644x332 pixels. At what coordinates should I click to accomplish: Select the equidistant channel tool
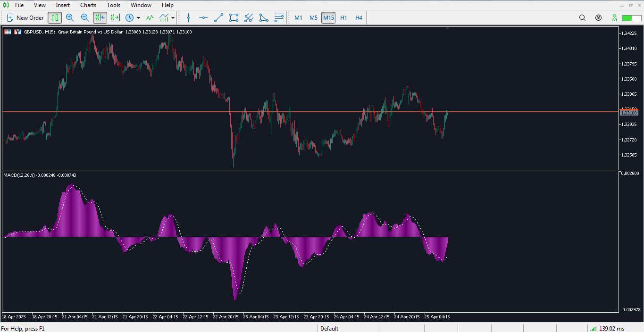click(249, 18)
